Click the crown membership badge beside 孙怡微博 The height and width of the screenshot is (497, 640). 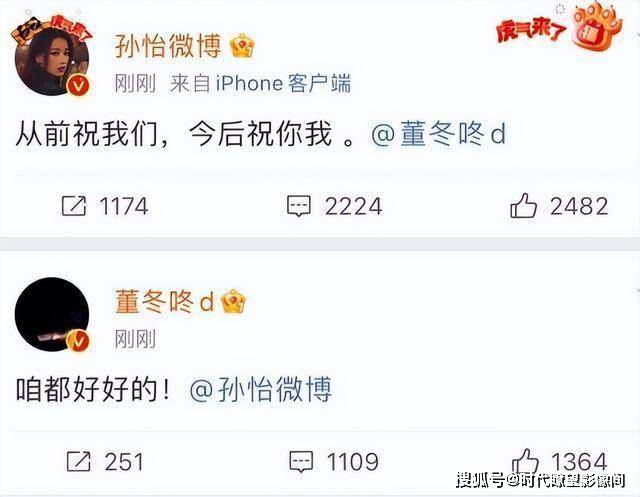click(242, 46)
